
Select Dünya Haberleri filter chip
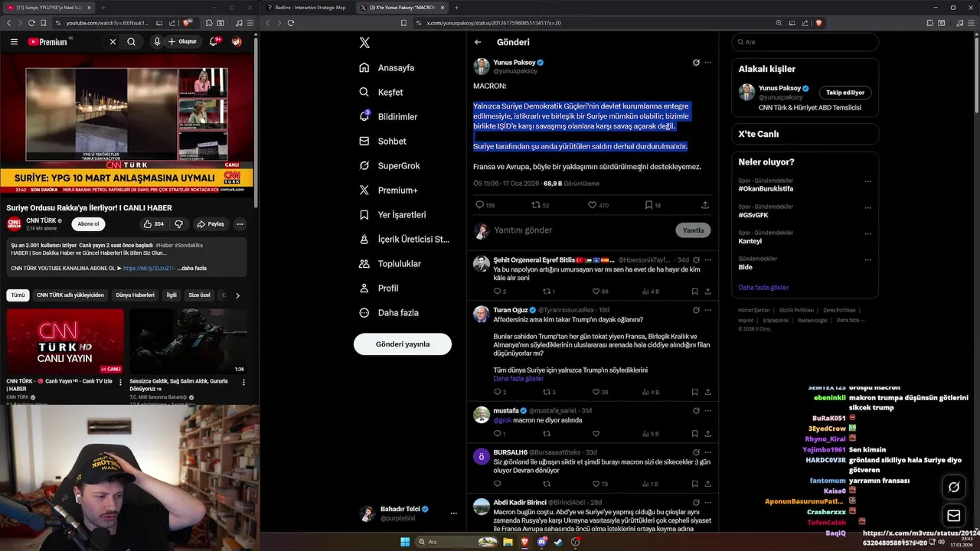(x=135, y=295)
